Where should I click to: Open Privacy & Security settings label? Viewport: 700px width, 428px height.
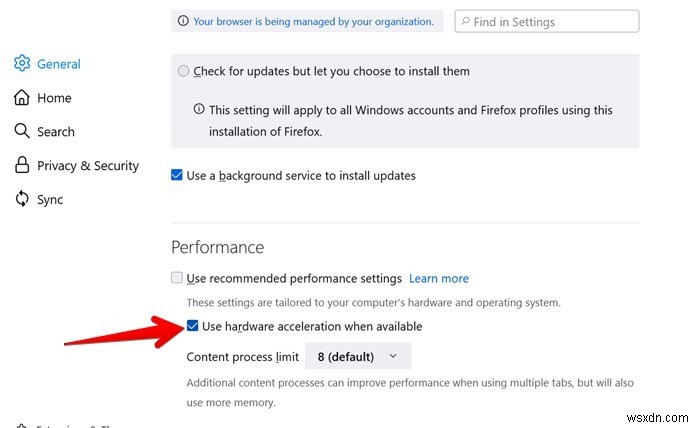[x=88, y=166]
